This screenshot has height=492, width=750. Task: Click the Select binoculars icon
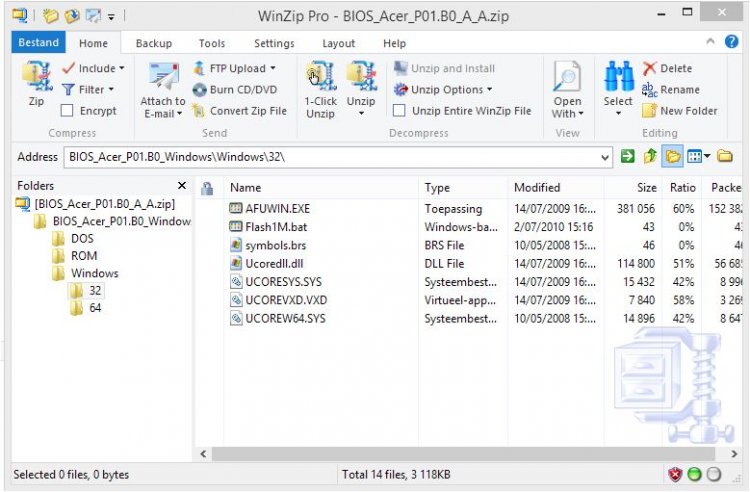point(617,77)
